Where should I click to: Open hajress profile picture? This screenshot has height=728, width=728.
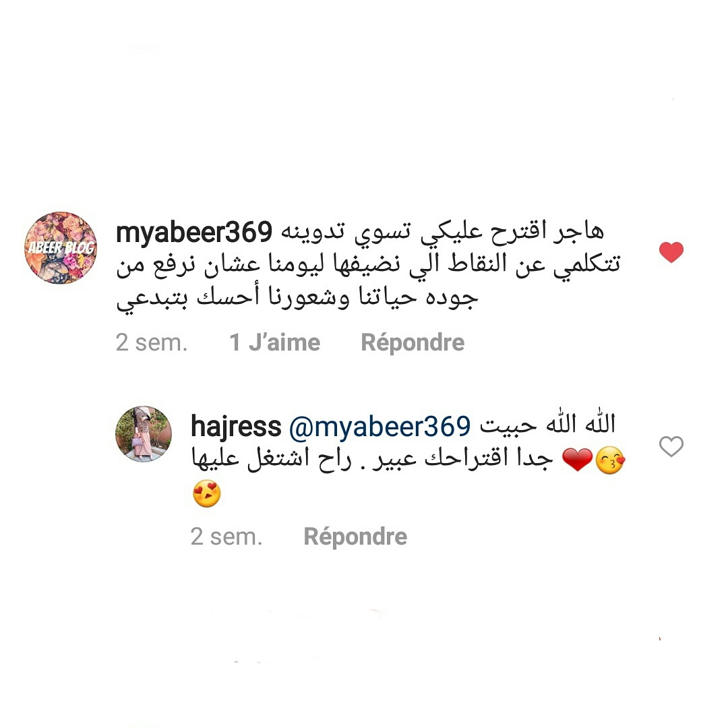(x=144, y=434)
